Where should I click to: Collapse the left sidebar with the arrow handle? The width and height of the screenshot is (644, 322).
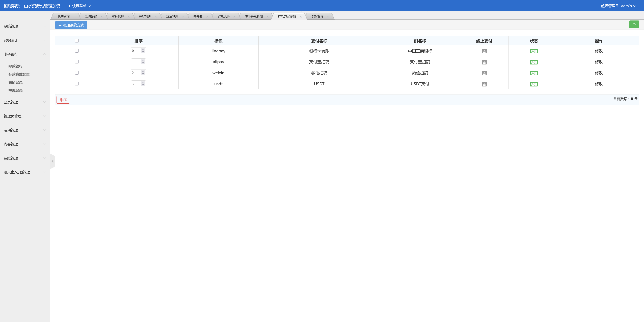pos(52,161)
